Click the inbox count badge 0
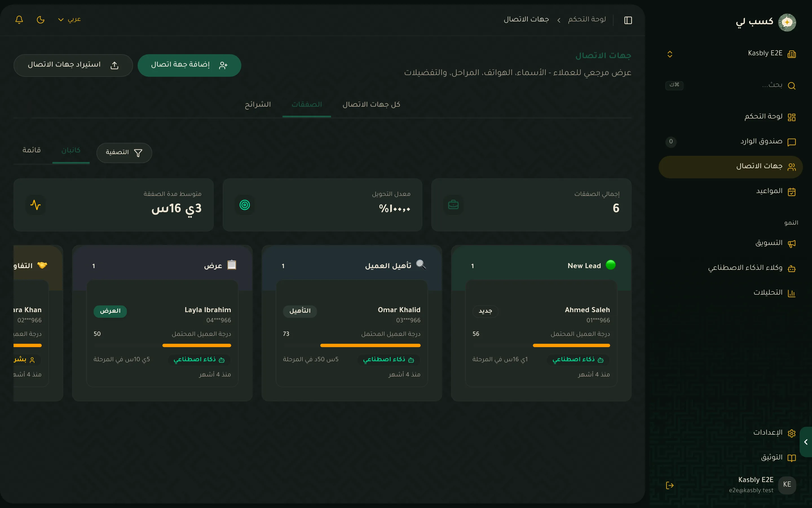The width and height of the screenshot is (812, 508). [671, 142]
